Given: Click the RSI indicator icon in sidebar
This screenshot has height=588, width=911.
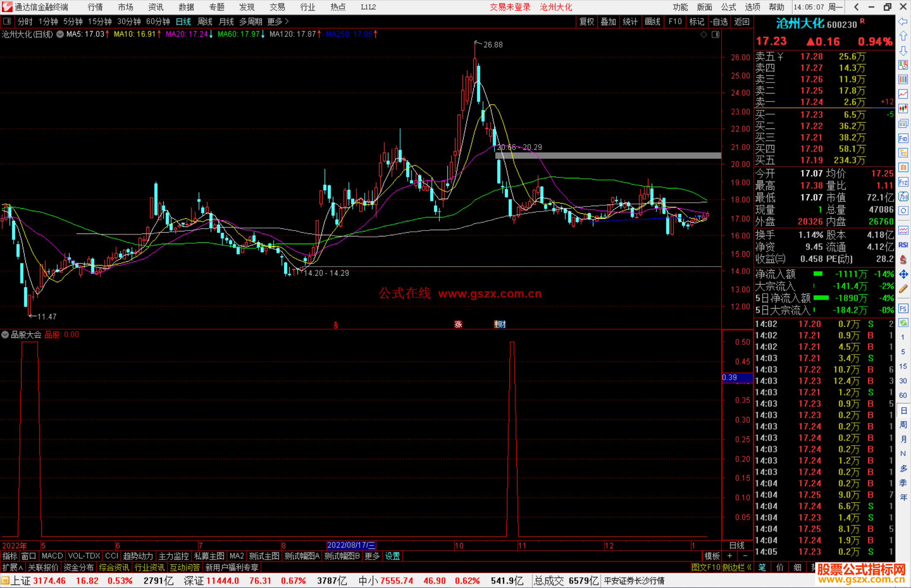Looking at the screenshot, I should pyautogui.click(x=903, y=245).
